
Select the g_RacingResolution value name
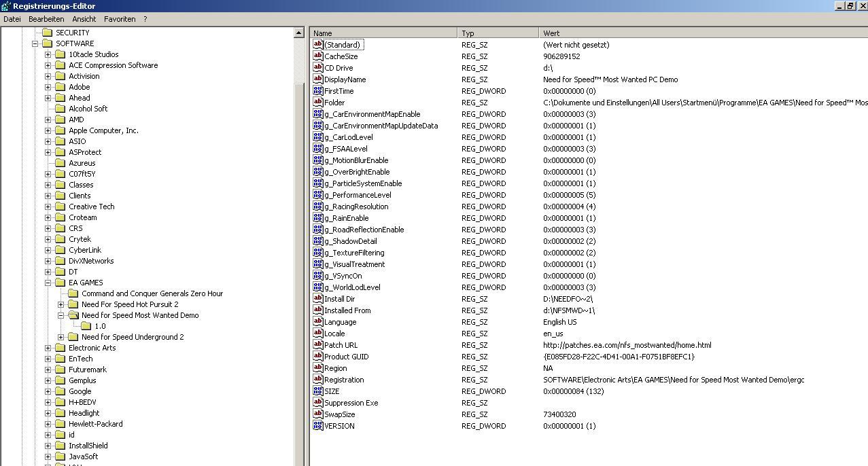356,207
